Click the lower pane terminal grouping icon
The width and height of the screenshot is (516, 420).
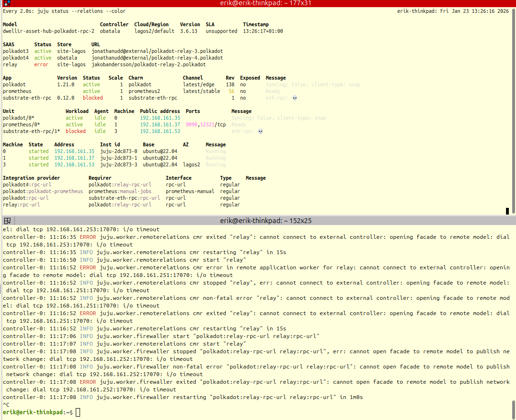coord(8,221)
